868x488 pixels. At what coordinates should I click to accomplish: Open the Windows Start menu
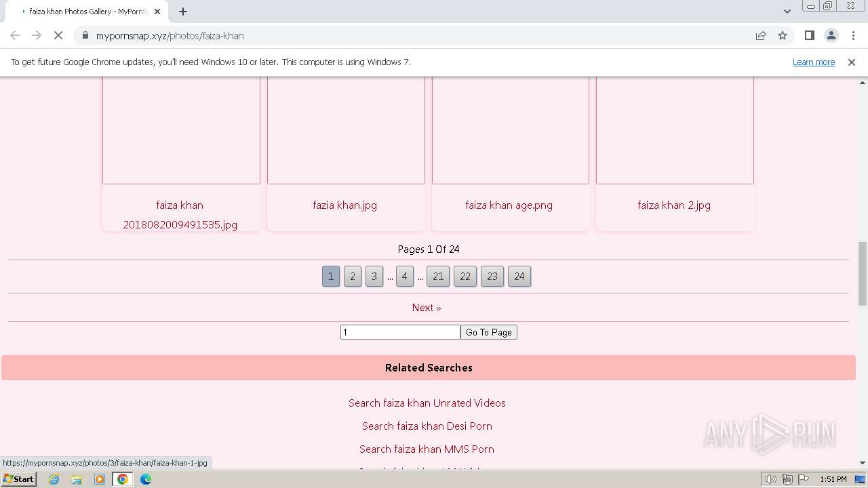click(18, 479)
